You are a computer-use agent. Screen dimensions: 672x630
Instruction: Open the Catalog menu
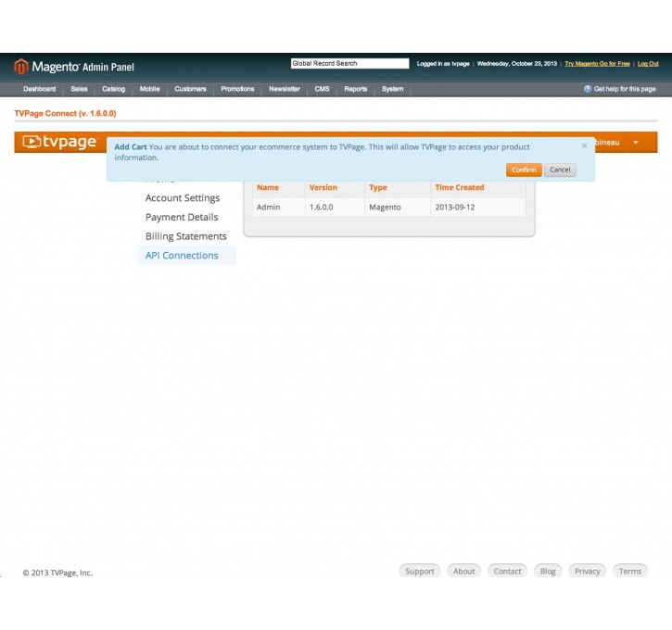point(114,89)
